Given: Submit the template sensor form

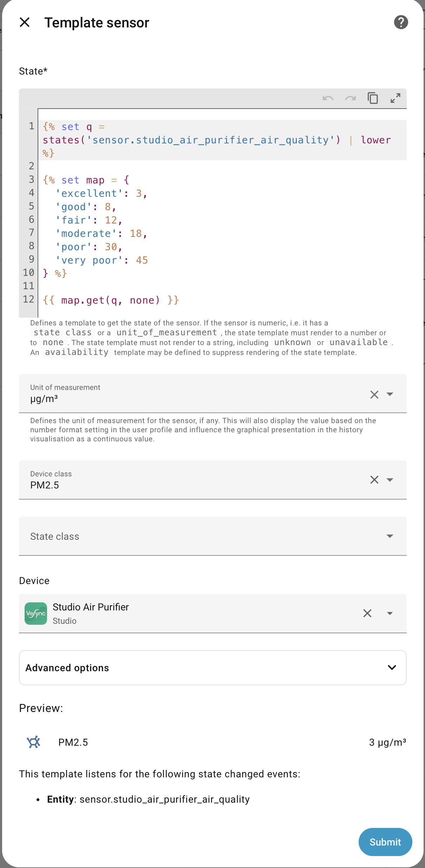Looking at the screenshot, I should coord(385,842).
